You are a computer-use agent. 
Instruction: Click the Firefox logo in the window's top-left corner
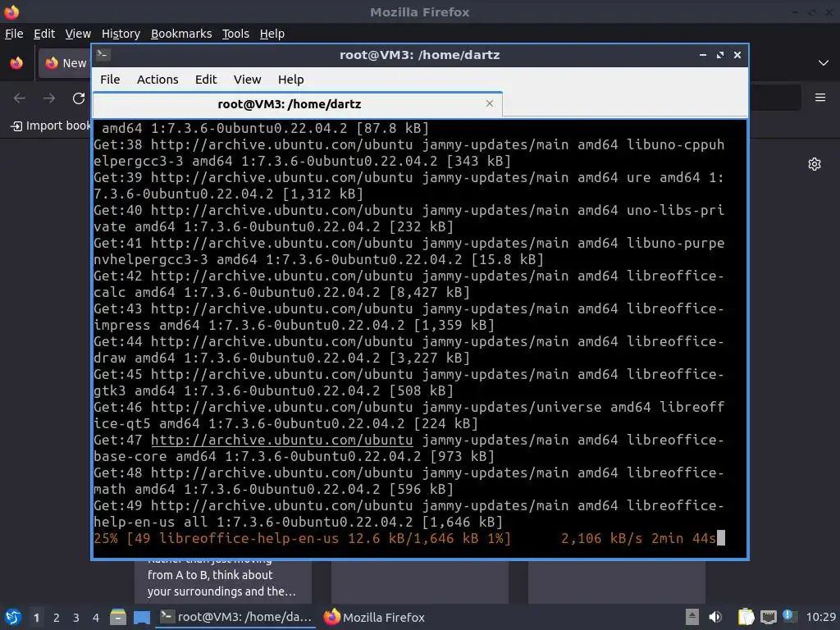tap(11, 11)
